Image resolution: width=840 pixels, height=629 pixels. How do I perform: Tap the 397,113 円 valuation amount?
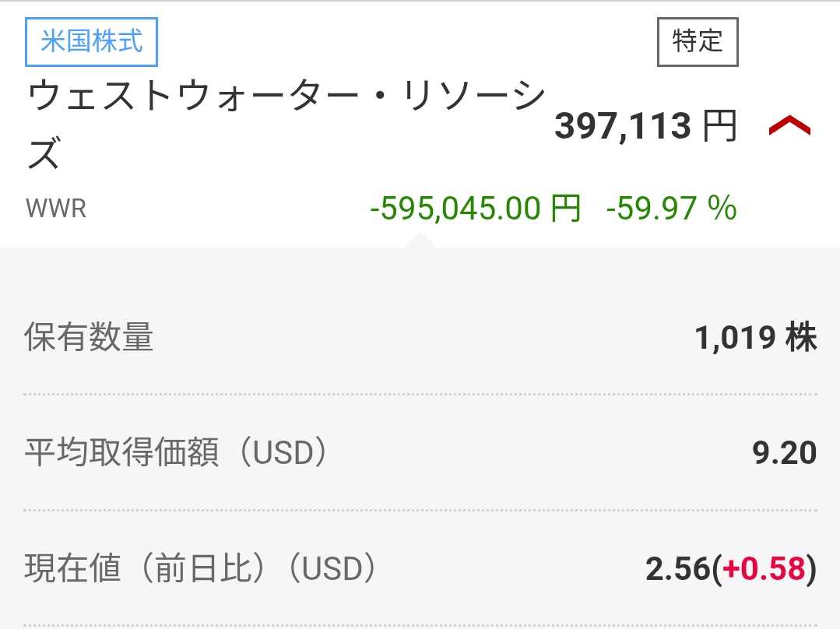[623, 126]
